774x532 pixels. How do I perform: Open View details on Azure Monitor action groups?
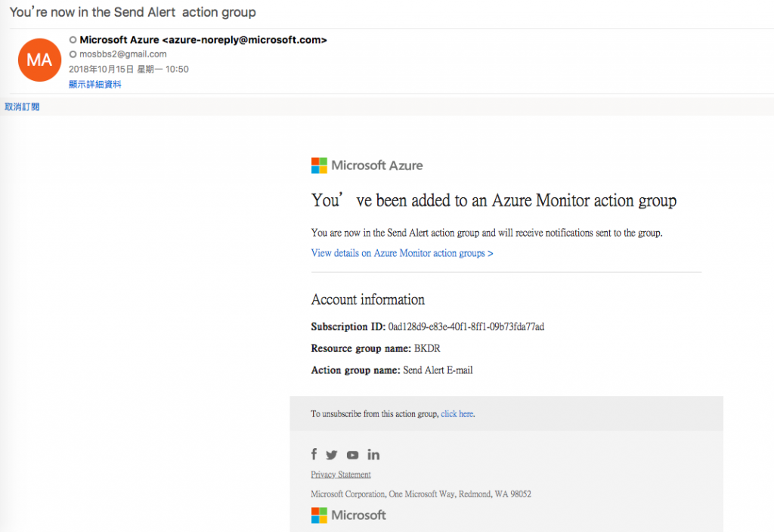[402, 252]
